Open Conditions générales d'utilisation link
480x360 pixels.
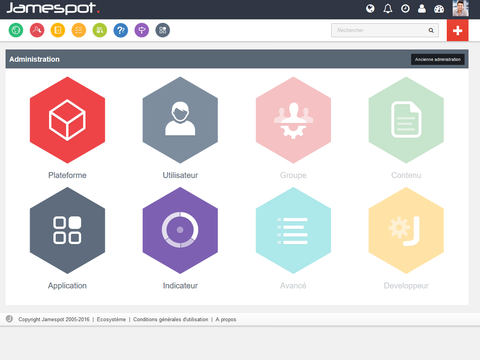171,319
